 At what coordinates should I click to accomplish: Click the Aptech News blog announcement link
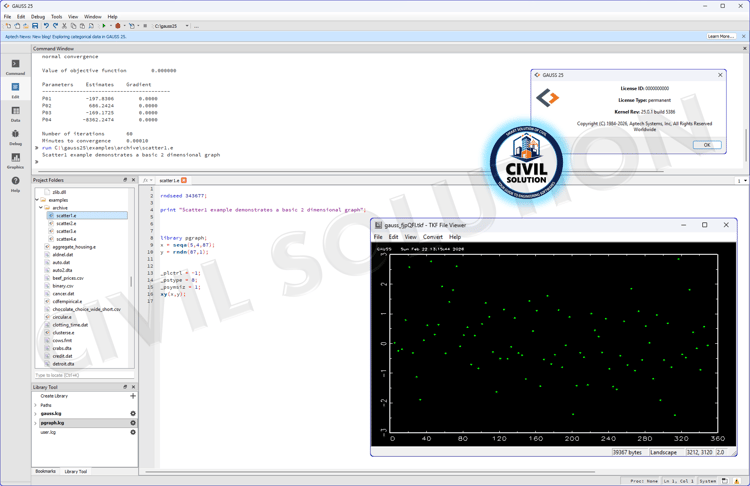click(x=66, y=36)
